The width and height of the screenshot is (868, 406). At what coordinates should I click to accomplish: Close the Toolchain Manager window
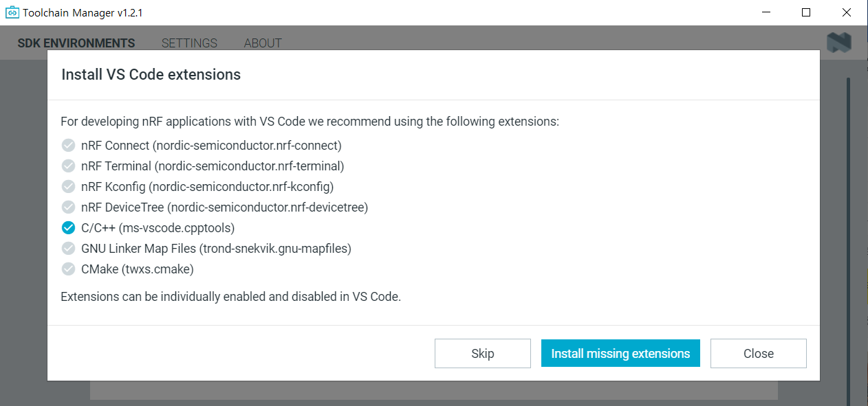pos(846,12)
